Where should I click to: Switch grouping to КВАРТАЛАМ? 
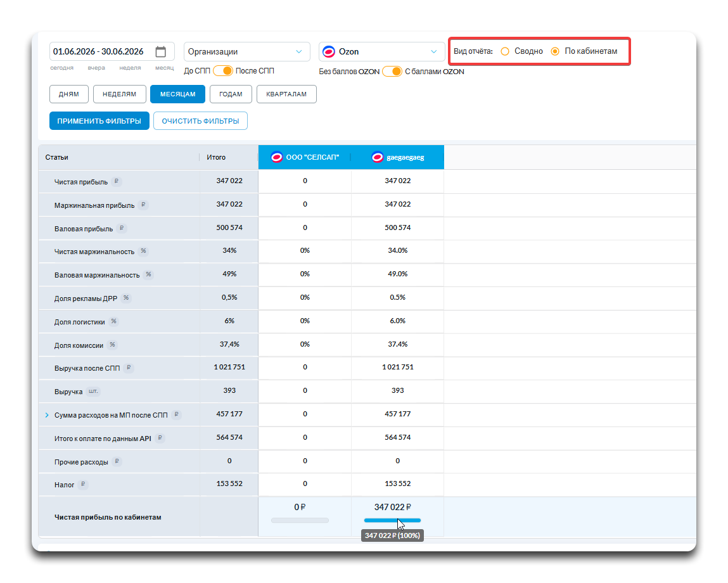[286, 94]
